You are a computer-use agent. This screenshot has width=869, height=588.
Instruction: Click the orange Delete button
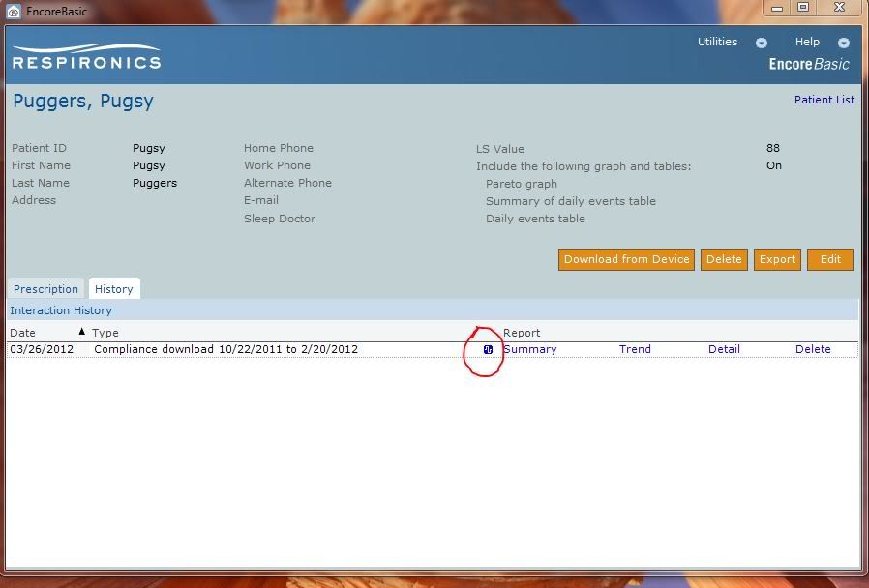tap(724, 259)
